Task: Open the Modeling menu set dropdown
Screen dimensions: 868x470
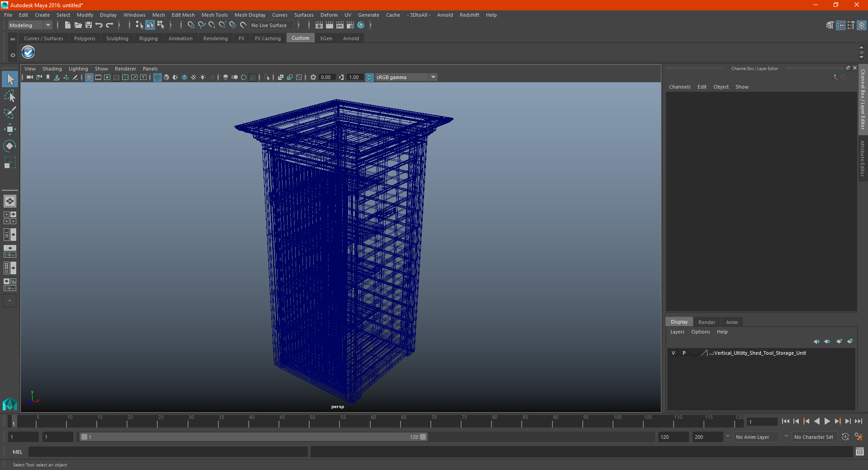Action: [x=30, y=25]
